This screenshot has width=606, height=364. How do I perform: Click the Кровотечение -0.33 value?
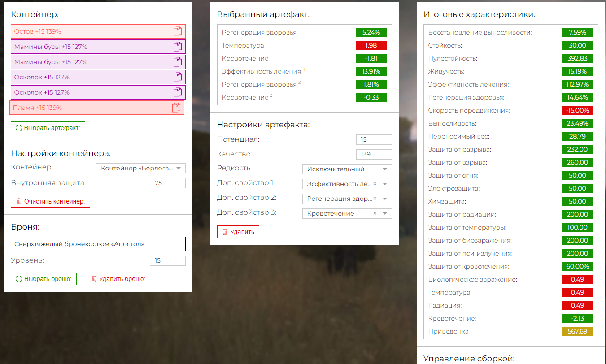point(371,97)
